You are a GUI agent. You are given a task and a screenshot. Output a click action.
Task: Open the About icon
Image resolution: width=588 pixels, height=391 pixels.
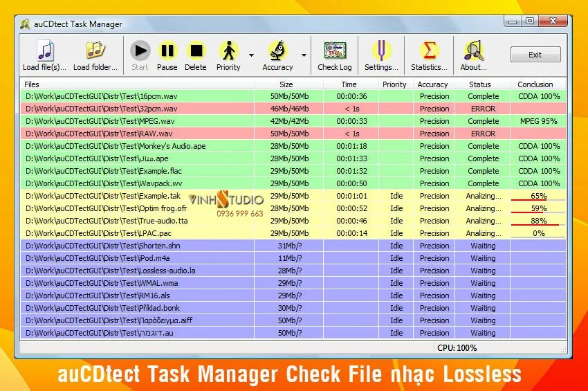(474, 51)
